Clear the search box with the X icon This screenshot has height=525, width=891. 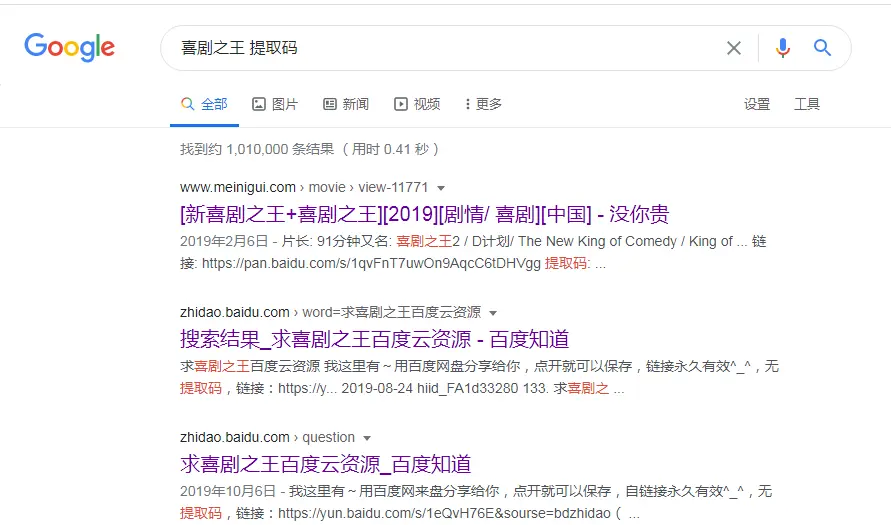tap(734, 48)
